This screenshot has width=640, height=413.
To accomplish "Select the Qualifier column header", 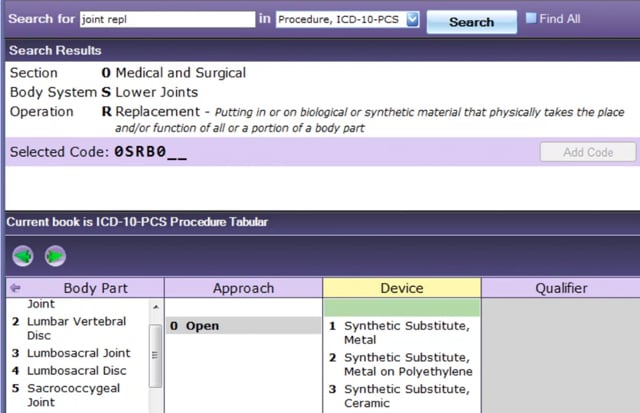I will click(x=559, y=288).
